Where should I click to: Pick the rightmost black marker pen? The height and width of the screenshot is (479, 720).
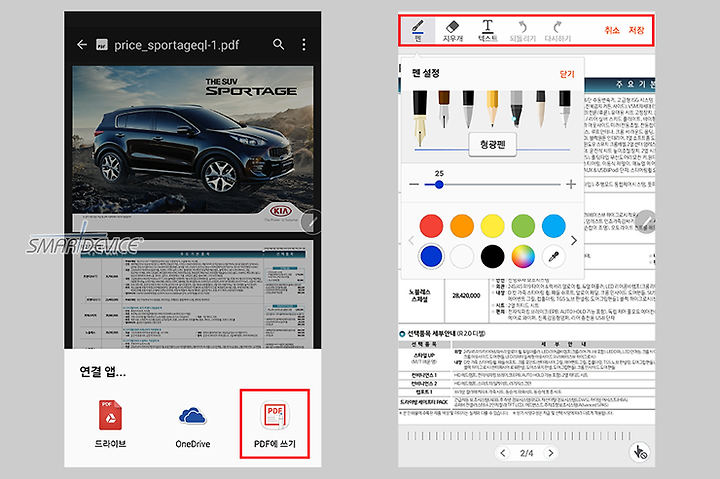pos(565,109)
